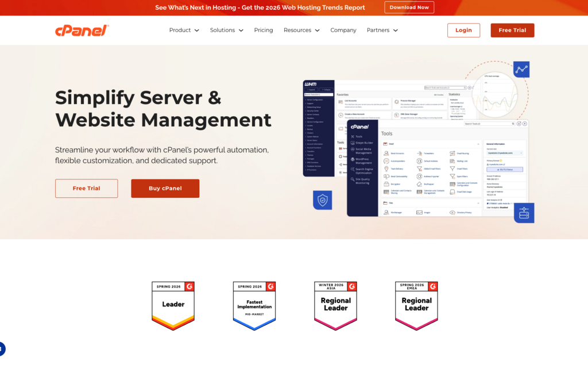Click the Buy cPanel button
This screenshot has width=588, height=368.
click(x=165, y=189)
